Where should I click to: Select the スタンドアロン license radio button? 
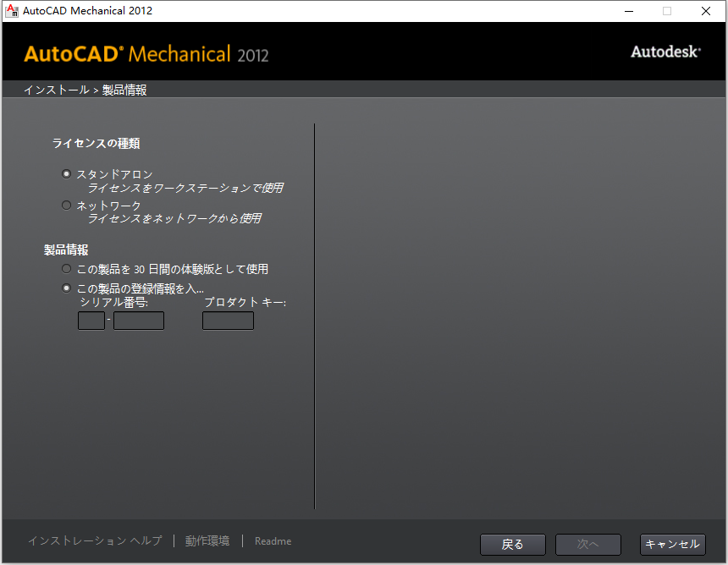(x=66, y=174)
